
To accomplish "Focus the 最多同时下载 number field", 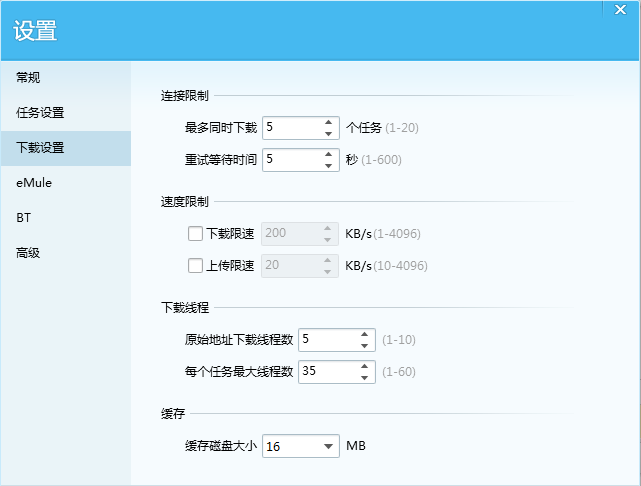I will coord(301,128).
